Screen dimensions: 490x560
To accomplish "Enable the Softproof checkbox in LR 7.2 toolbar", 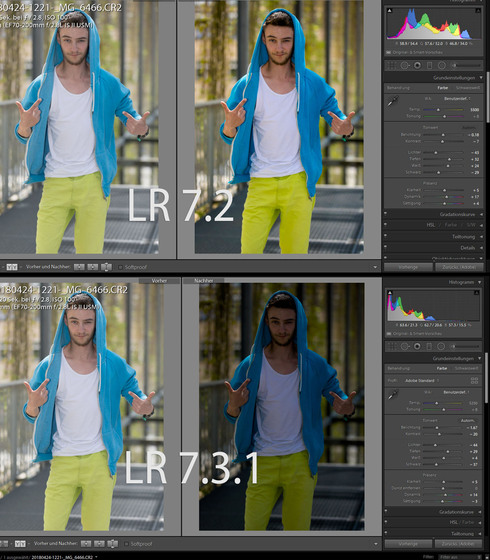I will pyautogui.click(x=120, y=267).
